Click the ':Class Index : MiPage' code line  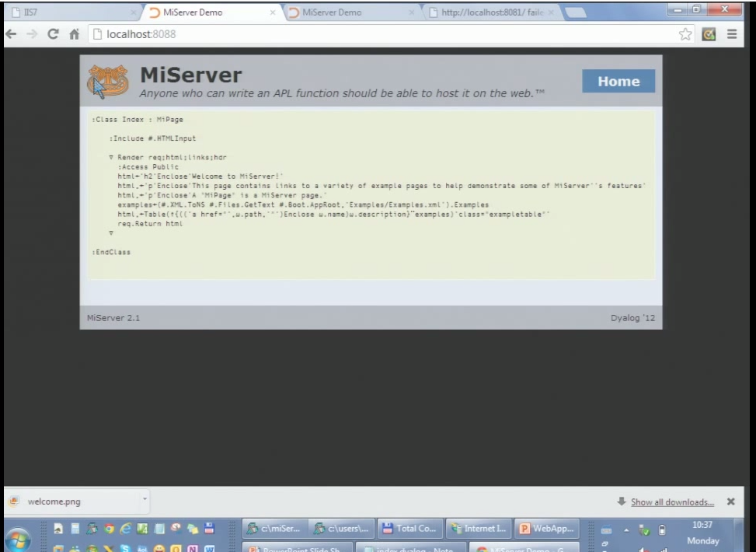138,120
